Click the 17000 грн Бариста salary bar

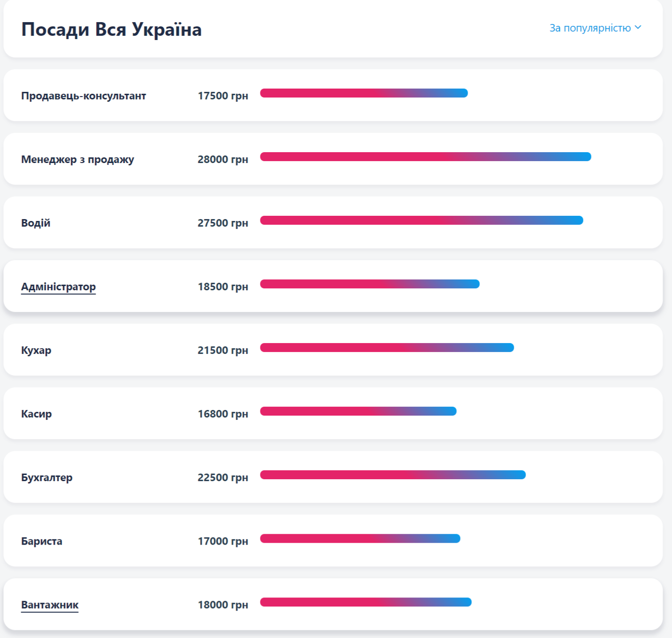(360, 539)
